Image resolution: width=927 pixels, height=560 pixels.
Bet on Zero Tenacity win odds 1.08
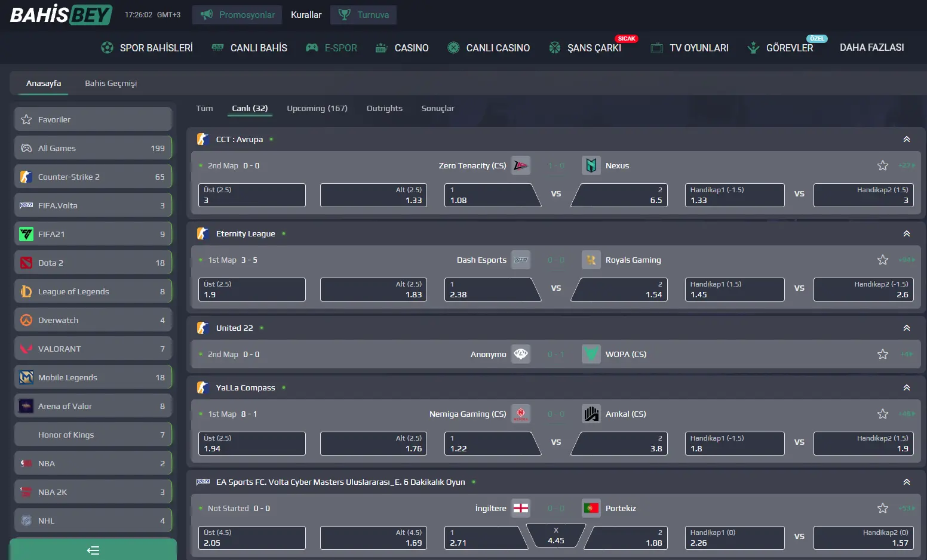click(493, 195)
